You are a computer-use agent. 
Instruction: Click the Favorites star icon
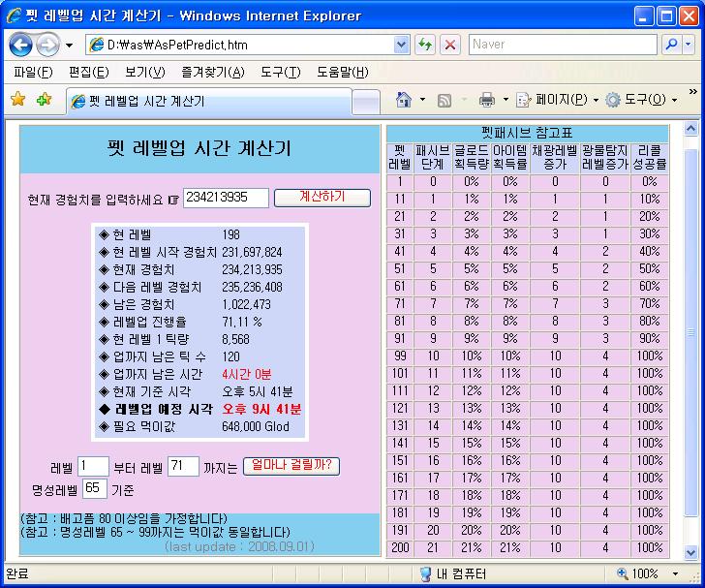click(17, 100)
